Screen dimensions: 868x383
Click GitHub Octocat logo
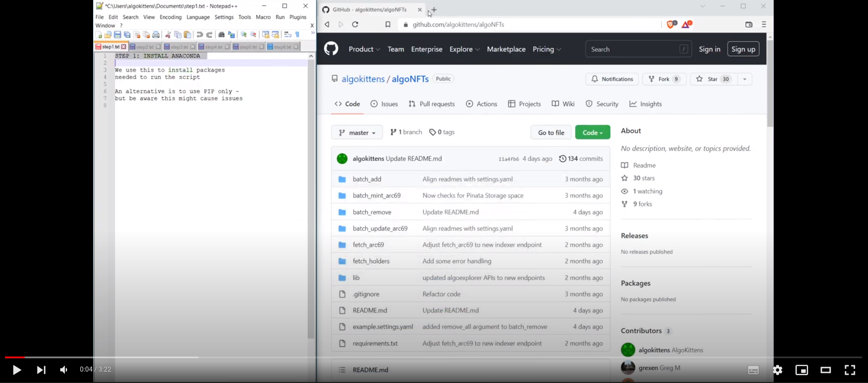click(331, 48)
